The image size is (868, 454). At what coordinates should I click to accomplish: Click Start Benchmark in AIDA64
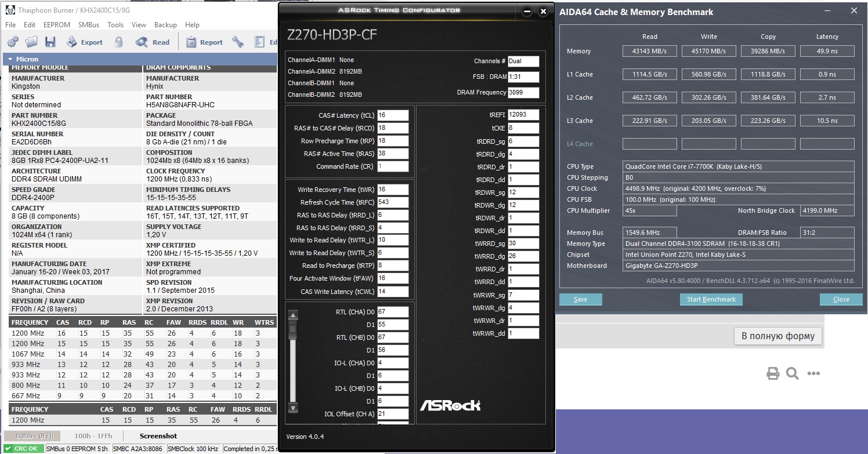coord(711,299)
